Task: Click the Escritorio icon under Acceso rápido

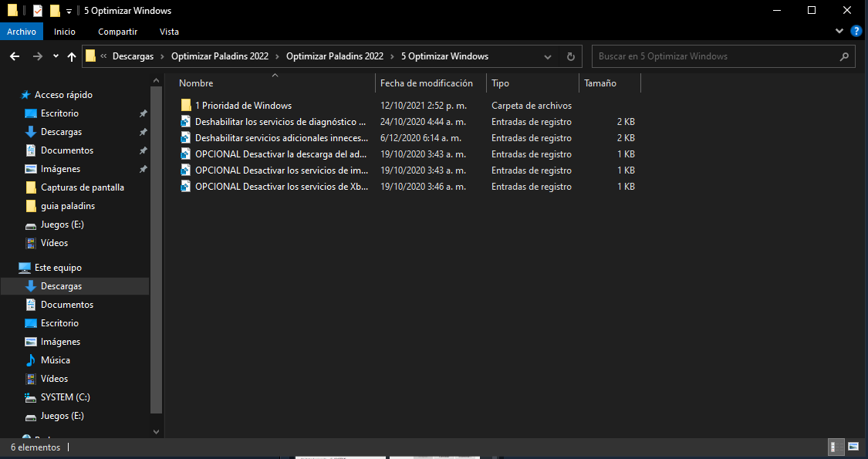Action: (31, 113)
